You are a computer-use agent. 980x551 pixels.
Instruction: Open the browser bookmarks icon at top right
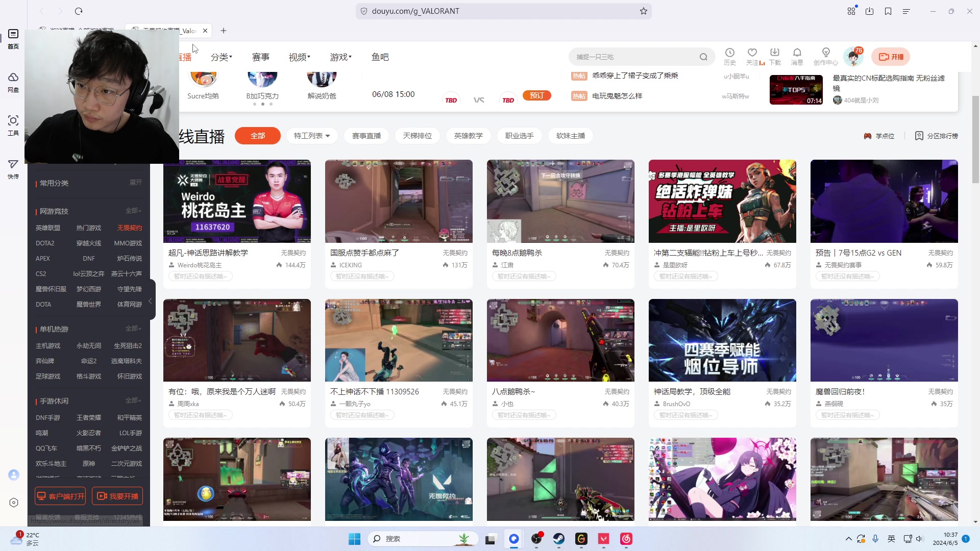[888, 11]
